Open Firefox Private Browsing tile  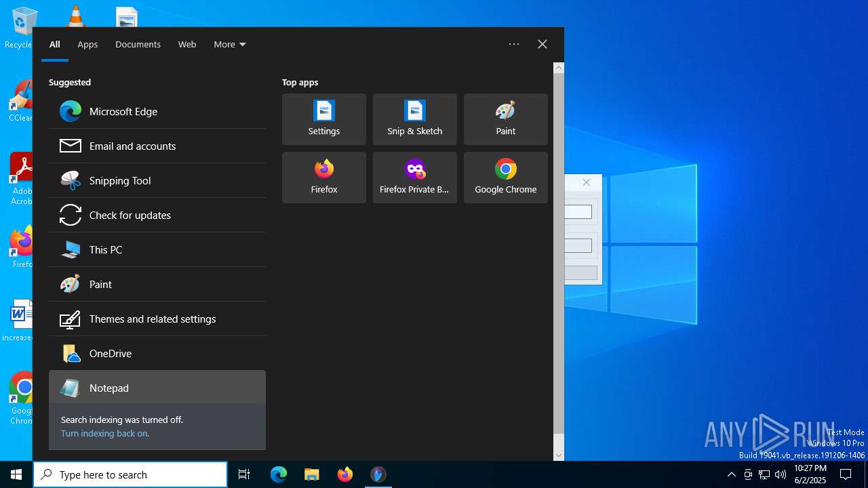click(x=415, y=178)
